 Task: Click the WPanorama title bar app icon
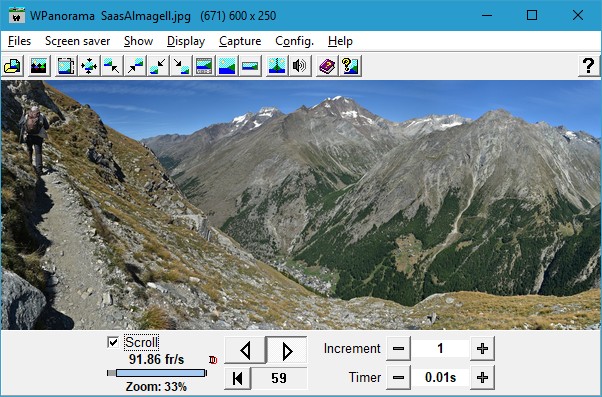17,16
